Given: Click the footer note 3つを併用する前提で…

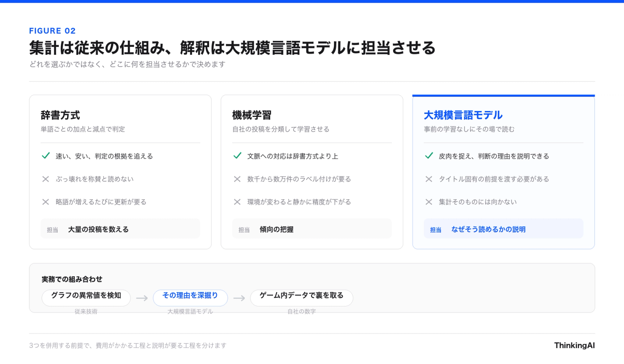Looking at the screenshot, I should point(128,345).
